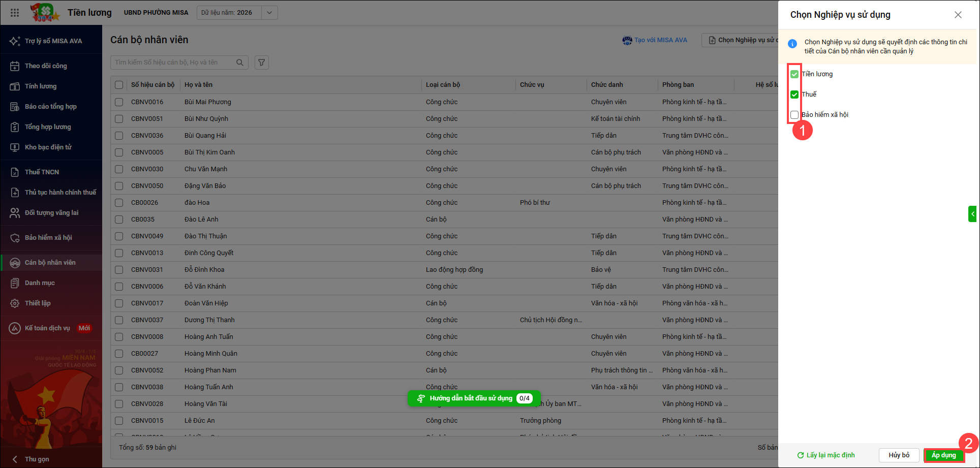This screenshot has height=468, width=980.
Task: Navigate to Danh mục menu
Action: click(x=51, y=283)
